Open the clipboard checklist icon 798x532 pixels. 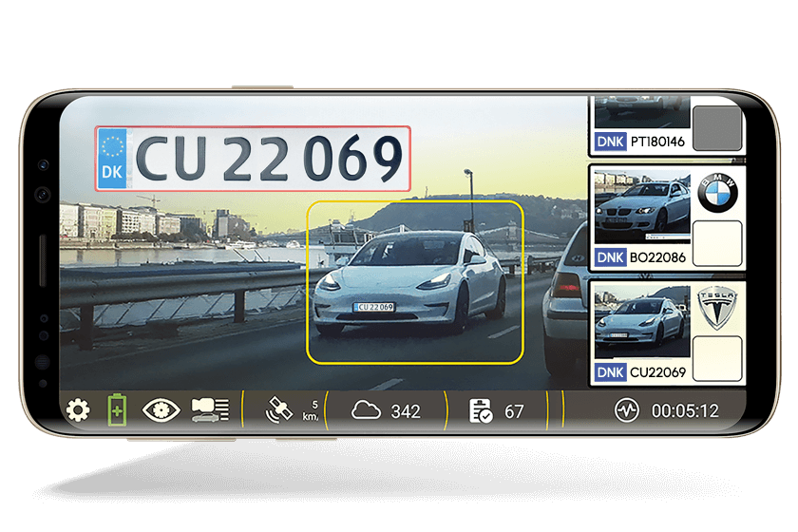[481, 410]
